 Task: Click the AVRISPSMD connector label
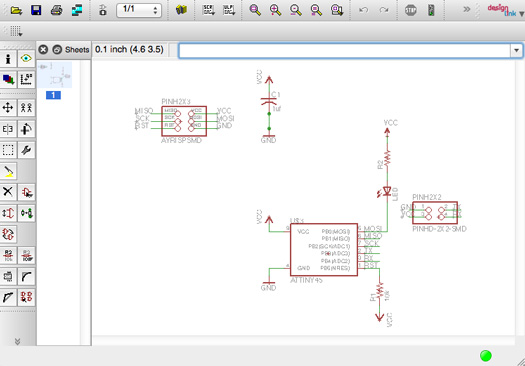pyautogui.click(x=181, y=140)
